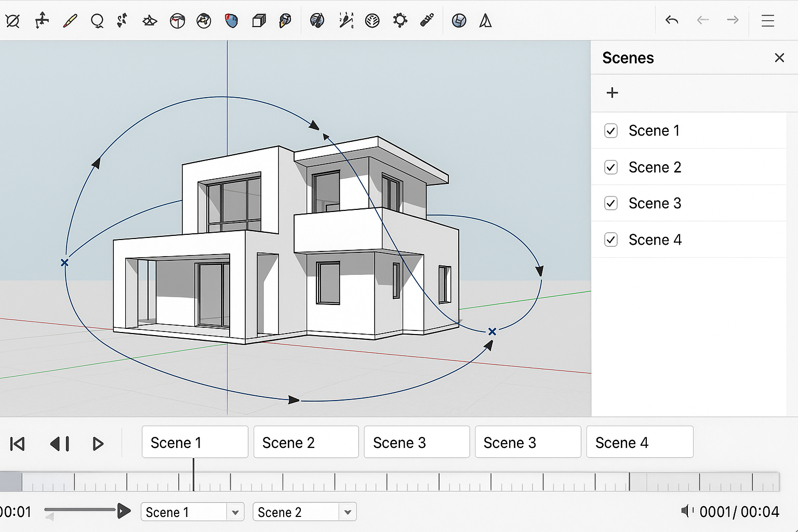Click the Redo arrow at top right
This screenshot has height=532, width=798.
point(733,20)
